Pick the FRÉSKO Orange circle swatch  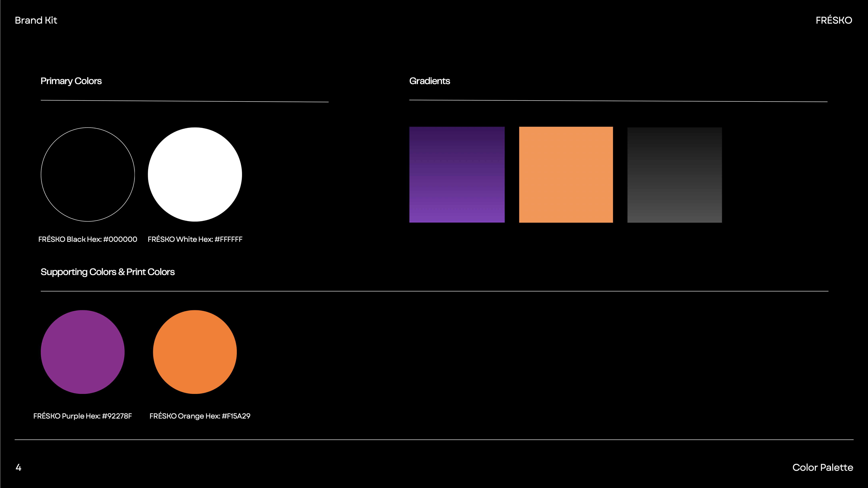[195, 352]
